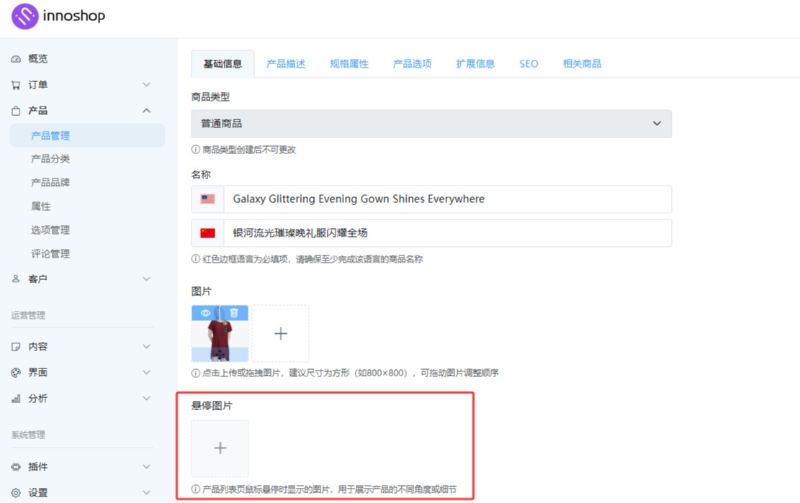This screenshot has width=800, height=503.
Task: Open 评论管理 in sidebar
Action: click(50, 254)
